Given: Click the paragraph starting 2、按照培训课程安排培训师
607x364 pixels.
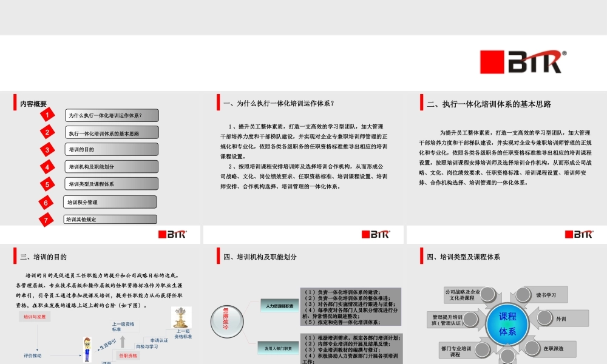Looking at the screenshot, I should 304,177.
